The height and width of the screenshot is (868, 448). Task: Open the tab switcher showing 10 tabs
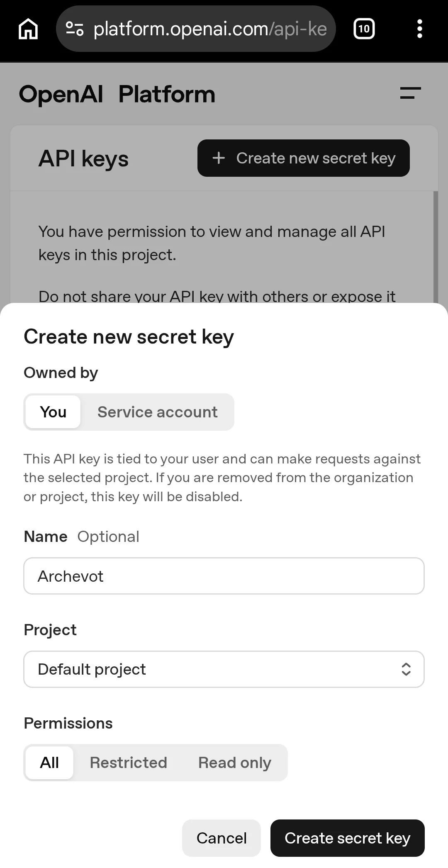coord(363,29)
